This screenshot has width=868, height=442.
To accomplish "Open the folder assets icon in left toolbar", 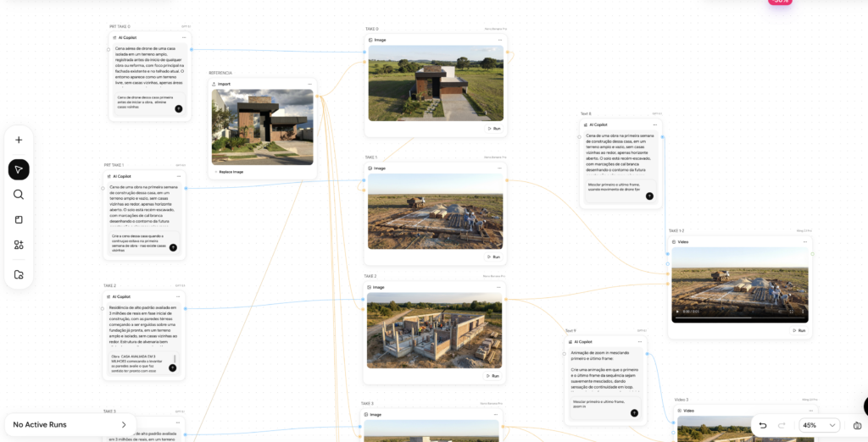I will (x=19, y=274).
